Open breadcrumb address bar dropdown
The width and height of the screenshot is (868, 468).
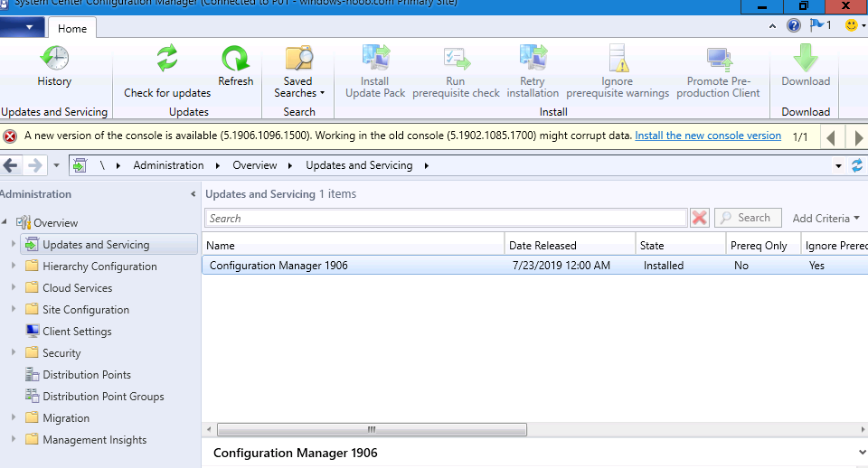click(x=838, y=166)
